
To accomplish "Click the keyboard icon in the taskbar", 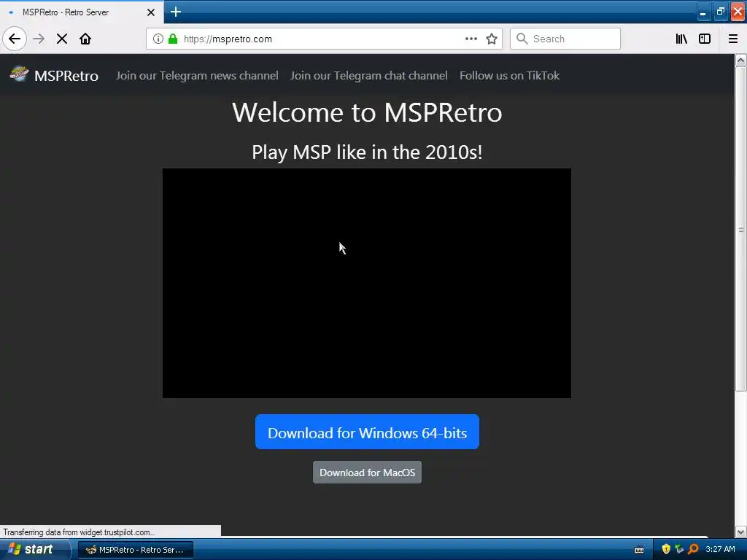I will click(639, 550).
